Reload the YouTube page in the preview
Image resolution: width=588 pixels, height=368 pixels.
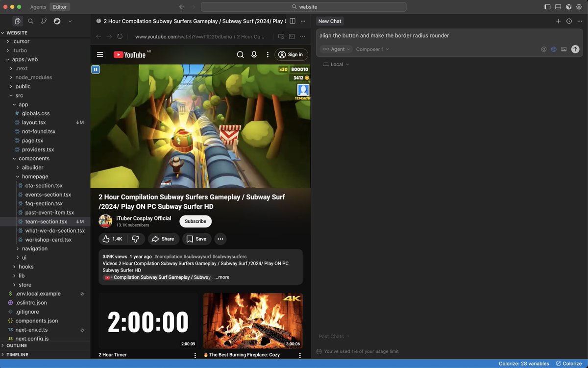(x=119, y=36)
